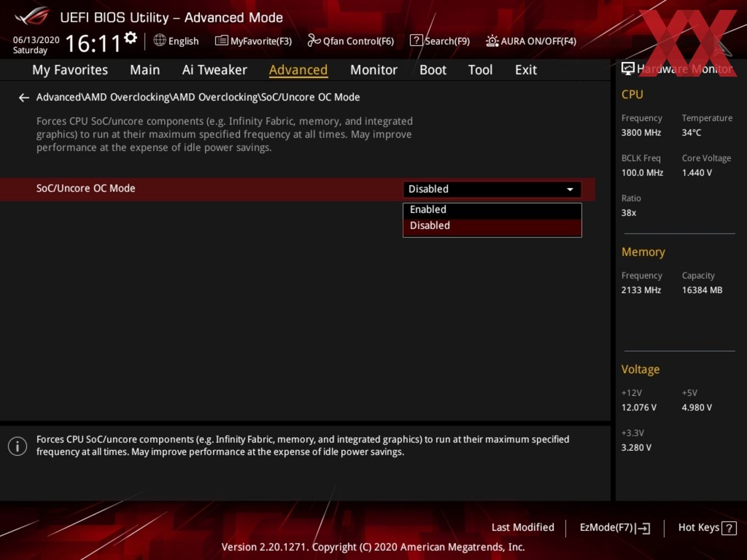Click the settings gear next to the clock
This screenshot has width=747, height=560.
(130, 38)
